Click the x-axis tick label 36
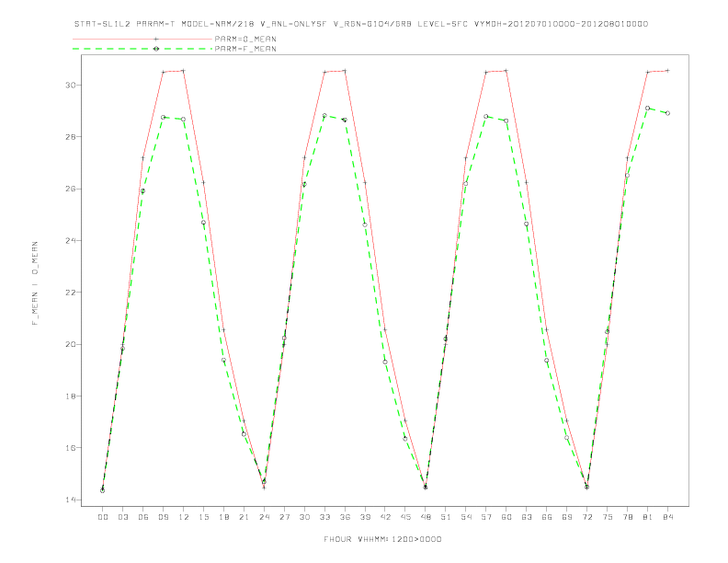 coord(345,517)
